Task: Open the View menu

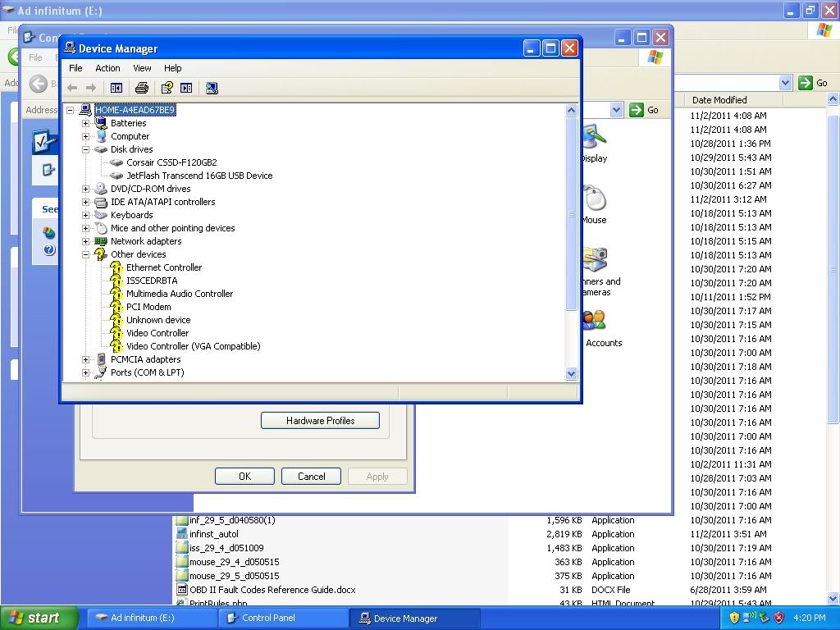Action: [x=142, y=68]
